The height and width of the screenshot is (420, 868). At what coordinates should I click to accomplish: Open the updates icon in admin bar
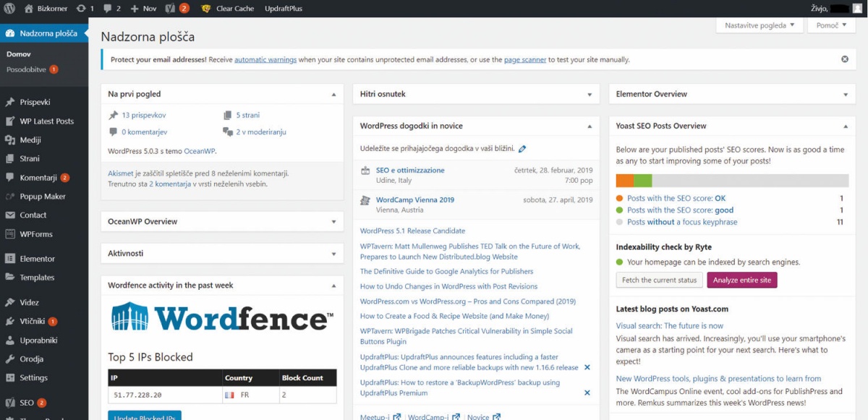[x=80, y=9]
